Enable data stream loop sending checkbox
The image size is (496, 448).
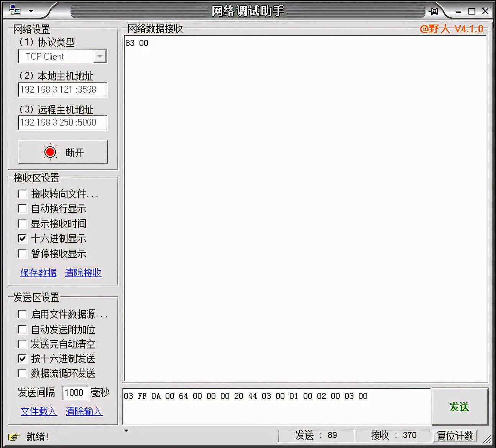click(23, 373)
